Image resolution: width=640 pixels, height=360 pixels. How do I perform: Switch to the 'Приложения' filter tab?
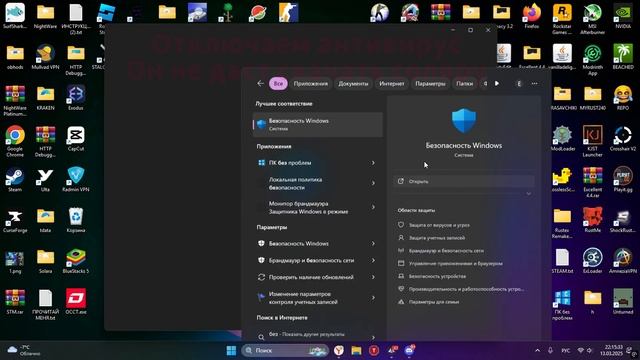click(x=311, y=83)
